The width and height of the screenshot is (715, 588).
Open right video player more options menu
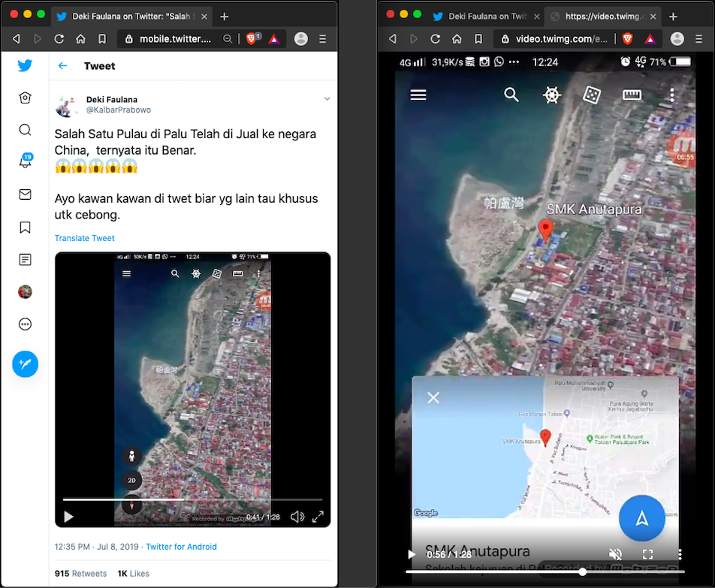click(679, 554)
